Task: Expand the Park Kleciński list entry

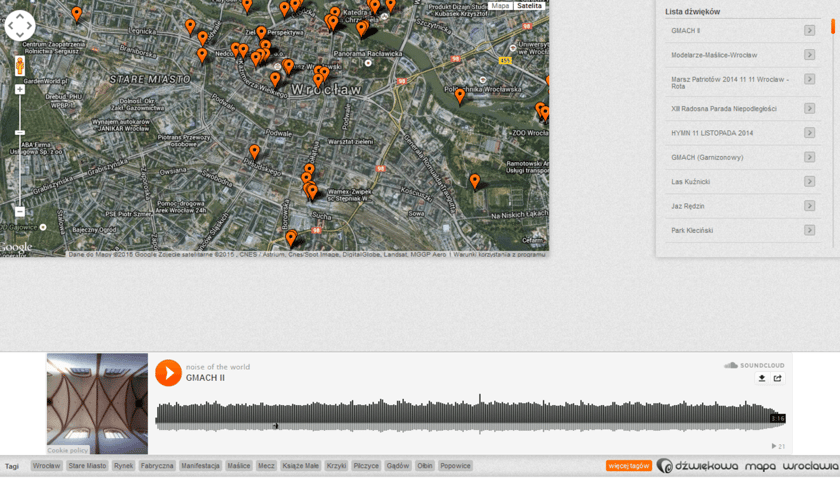Action: point(809,230)
